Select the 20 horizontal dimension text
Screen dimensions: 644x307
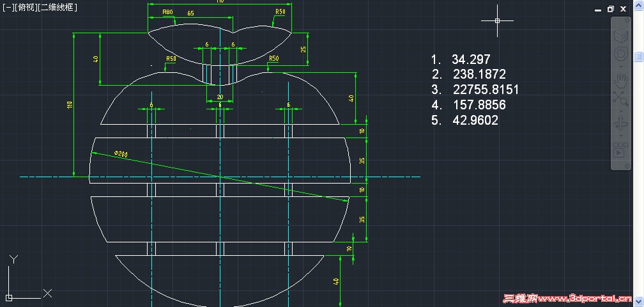(220, 97)
